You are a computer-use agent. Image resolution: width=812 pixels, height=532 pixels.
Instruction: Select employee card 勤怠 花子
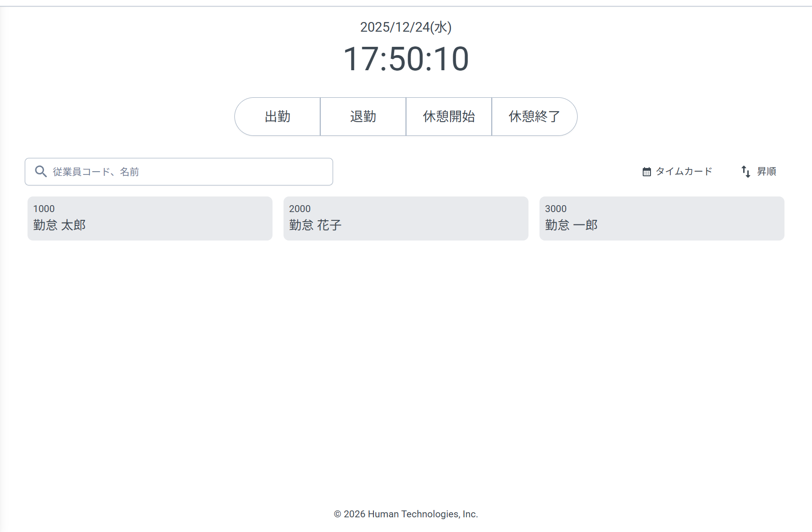click(x=406, y=218)
